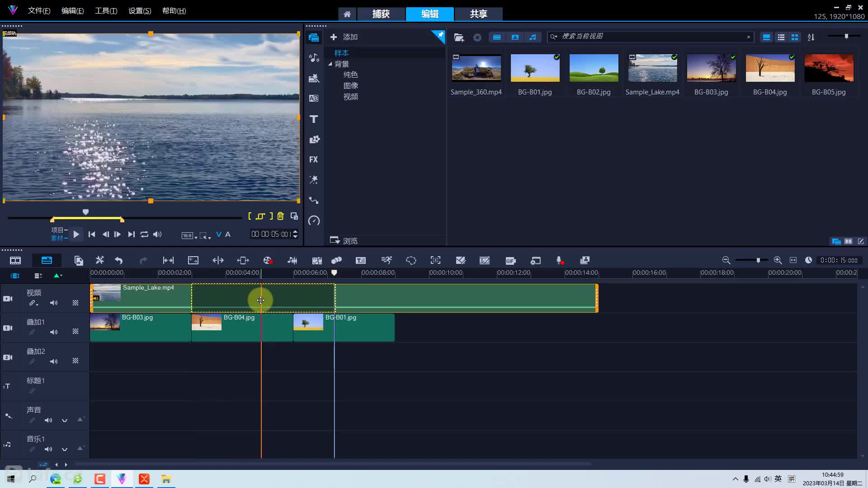Click the 浏览 button
868x488 pixels.
(x=344, y=240)
